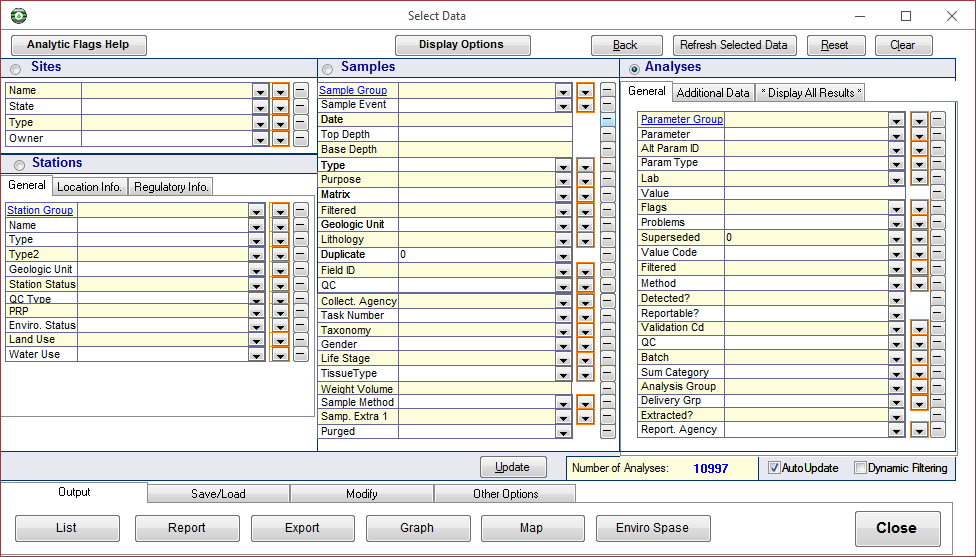Expand the Collect. Agency dropdown
The width and height of the screenshot is (976, 557).
563,302
